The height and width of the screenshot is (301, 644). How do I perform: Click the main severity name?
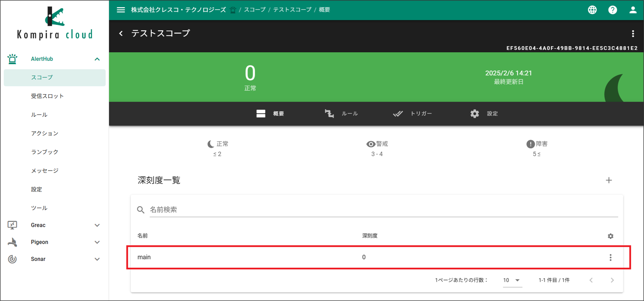pyautogui.click(x=144, y=257)
